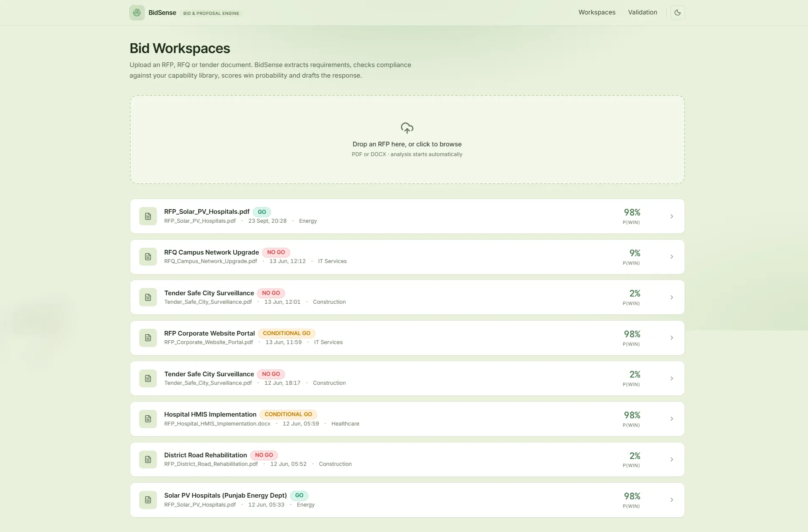Image resolution: width=808 pixels, height=532 pixels.
Task: Open the Hospital HMIS Implementation title
Action: pos(210,414)
